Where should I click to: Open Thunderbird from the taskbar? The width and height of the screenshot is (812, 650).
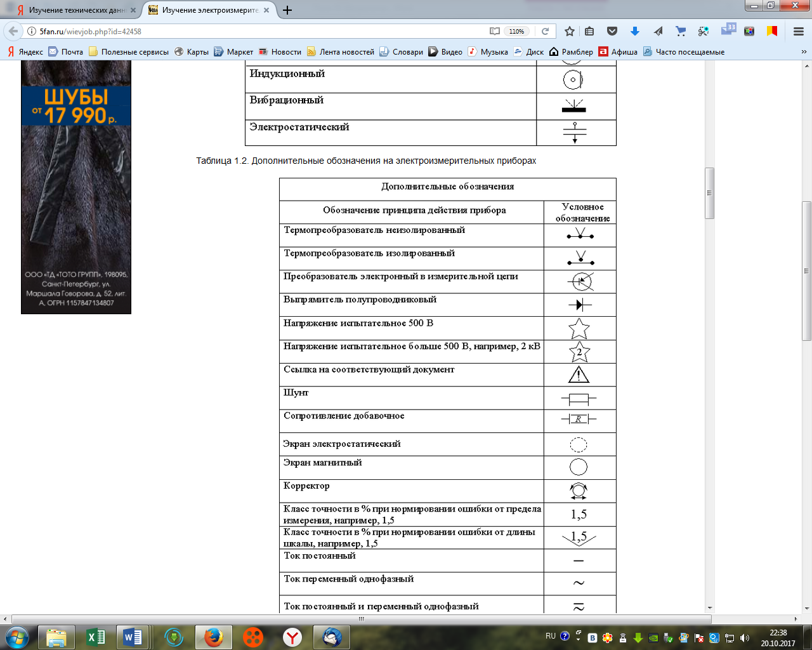tap(331, 637)
